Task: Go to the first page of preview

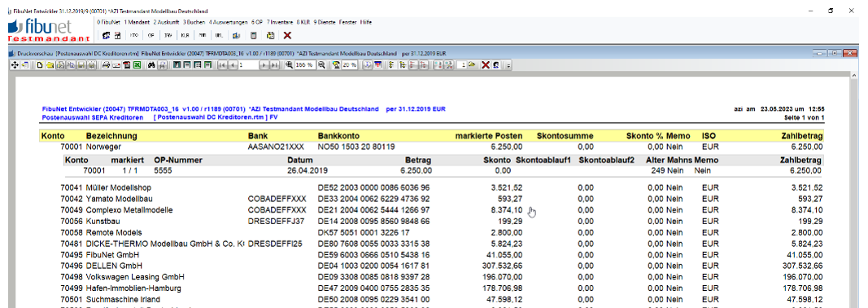Action: coord(222,65)
